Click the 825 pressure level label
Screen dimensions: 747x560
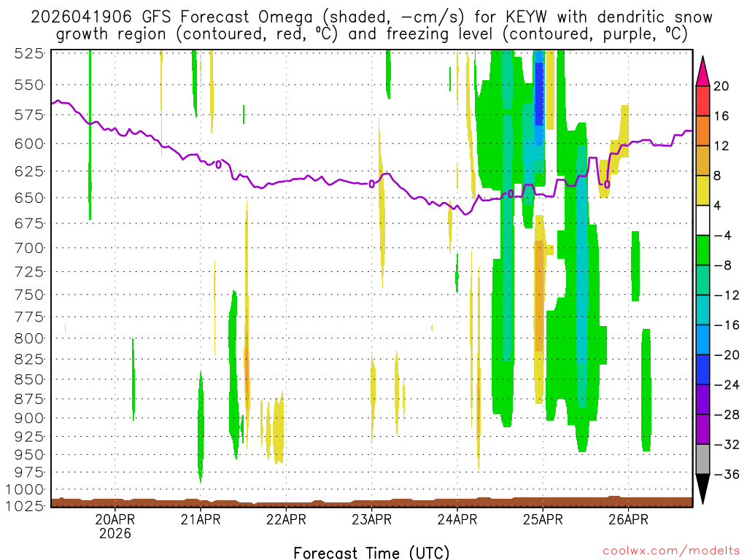(29, 359)
